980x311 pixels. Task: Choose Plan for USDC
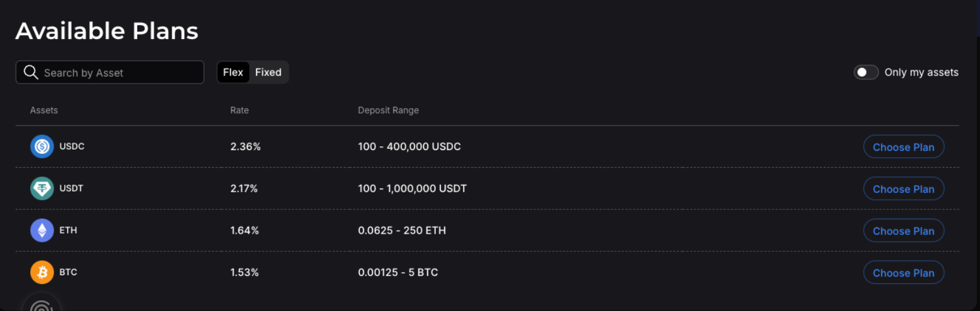point(903,147)
